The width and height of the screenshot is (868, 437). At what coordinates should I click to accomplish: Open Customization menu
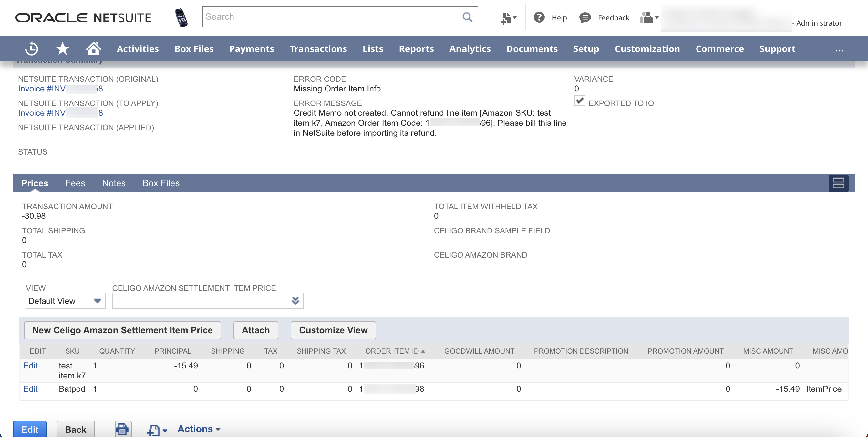pos(647,49)
